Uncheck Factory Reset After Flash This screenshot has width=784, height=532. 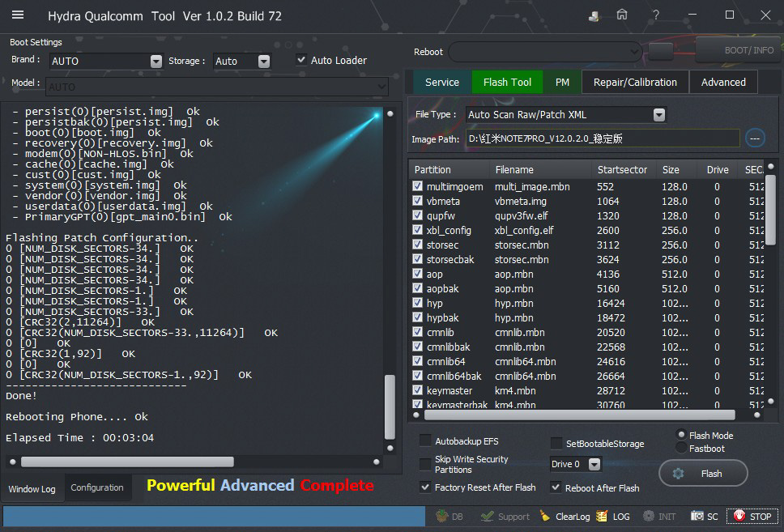(425, 487)
